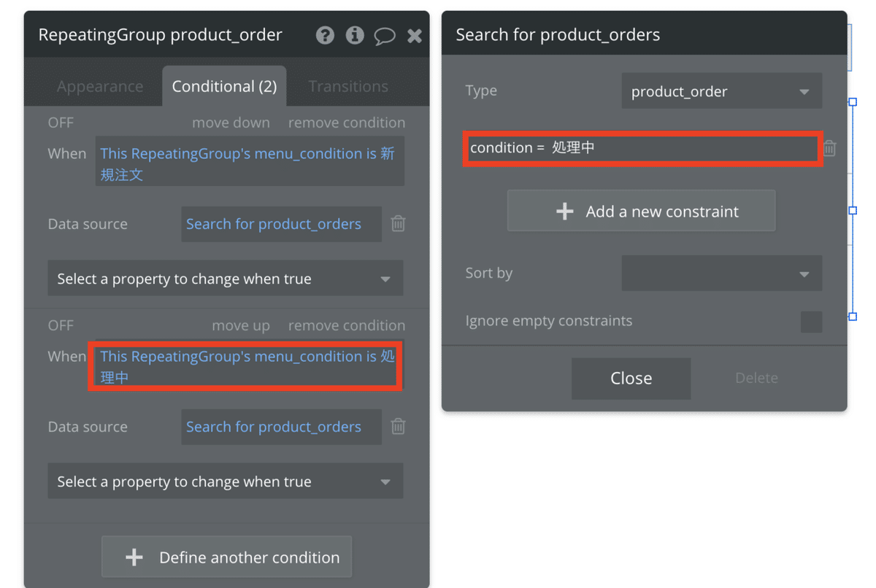Click the Add a new constraint button
This screenshot has width=876, height=588.
tap(641, 212)
